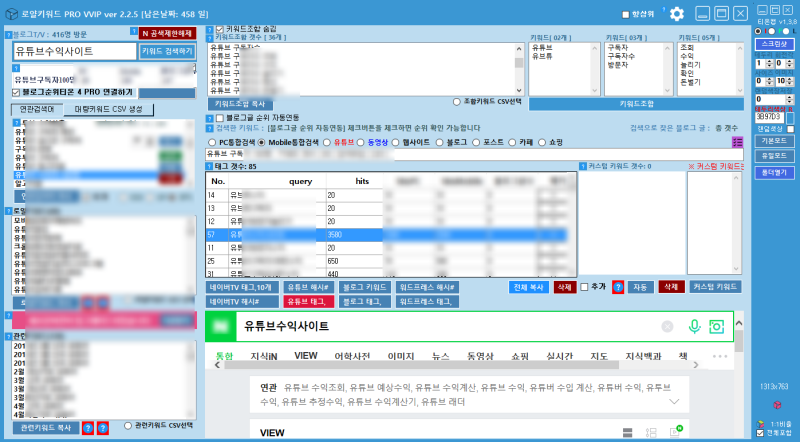Switch VIEW results to card layout icon
This screenshot has width=800, height=442.
pyautogui.click(x=628, y=433)
